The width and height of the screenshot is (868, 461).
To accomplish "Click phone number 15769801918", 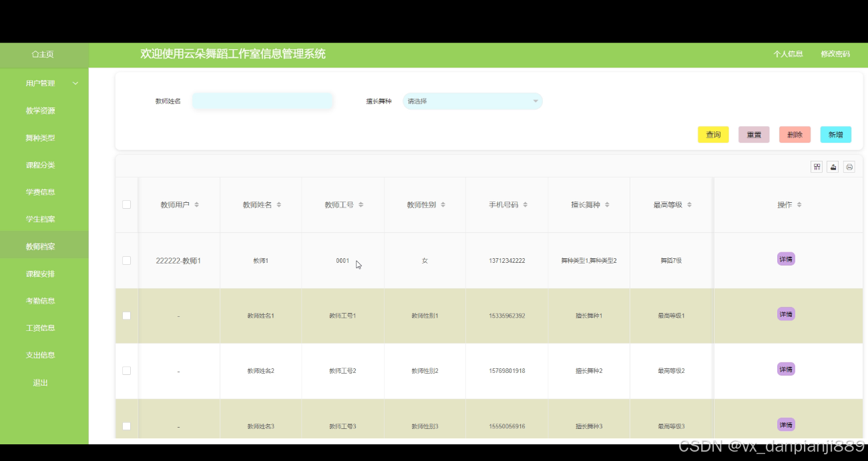I will pyautogui.click(x=507, y=371).
